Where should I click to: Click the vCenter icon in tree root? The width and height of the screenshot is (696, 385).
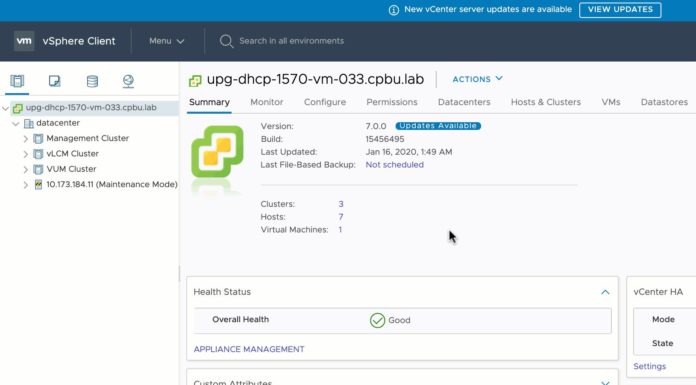coord(18,108)
